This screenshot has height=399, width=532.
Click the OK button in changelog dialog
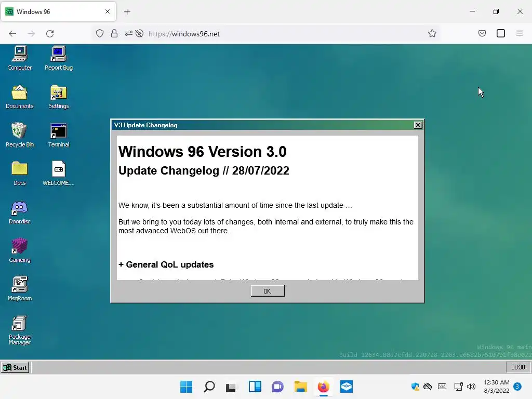pos(268,291)
